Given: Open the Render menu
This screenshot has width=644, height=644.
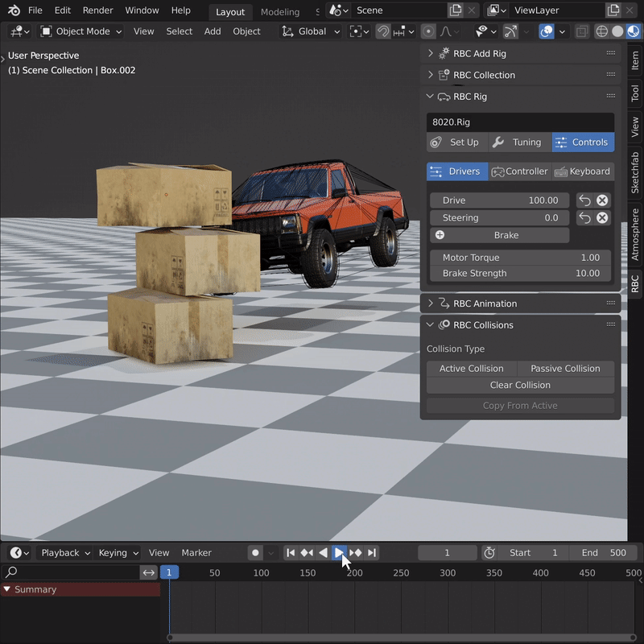Looking at the screenshot, I should [97, 10].
